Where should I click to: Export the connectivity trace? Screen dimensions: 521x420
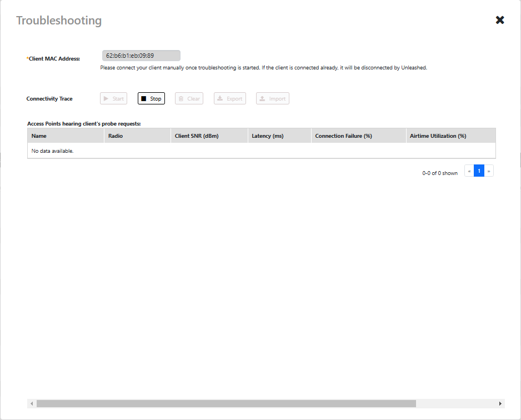click(x=229, y=99)
